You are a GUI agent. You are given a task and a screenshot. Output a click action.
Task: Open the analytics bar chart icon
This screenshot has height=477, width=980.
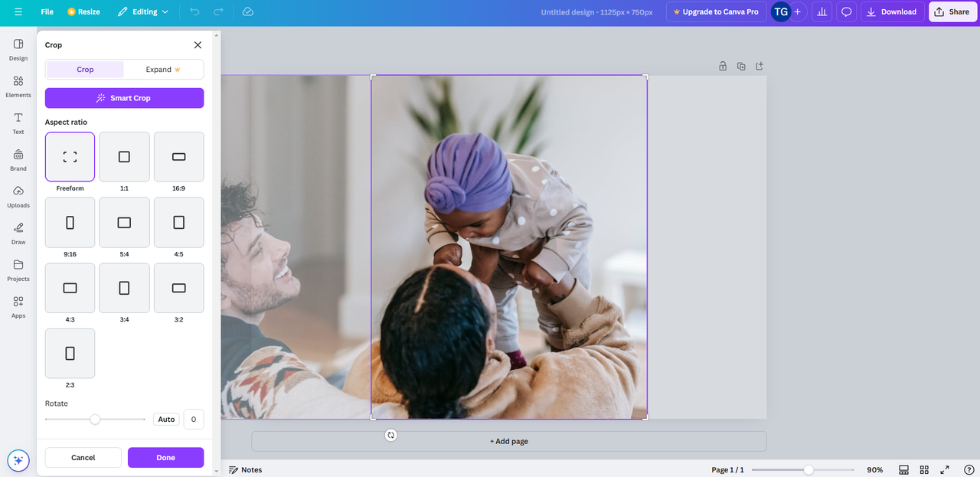[x=822, y=11]
